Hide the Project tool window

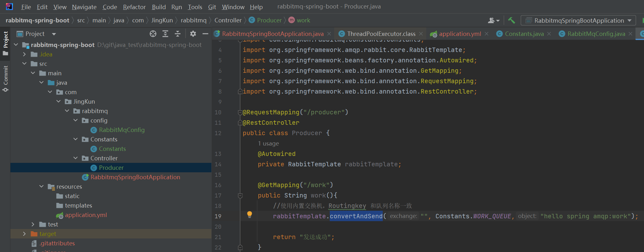[x=205, y=34]
